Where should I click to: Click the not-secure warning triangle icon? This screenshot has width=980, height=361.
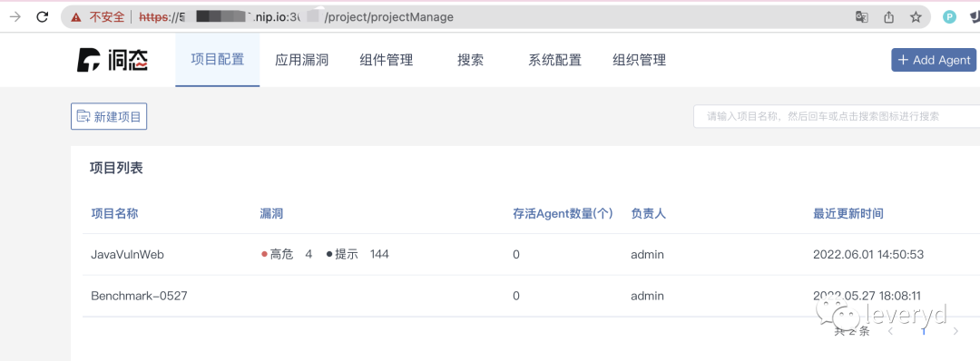point(76,17)
